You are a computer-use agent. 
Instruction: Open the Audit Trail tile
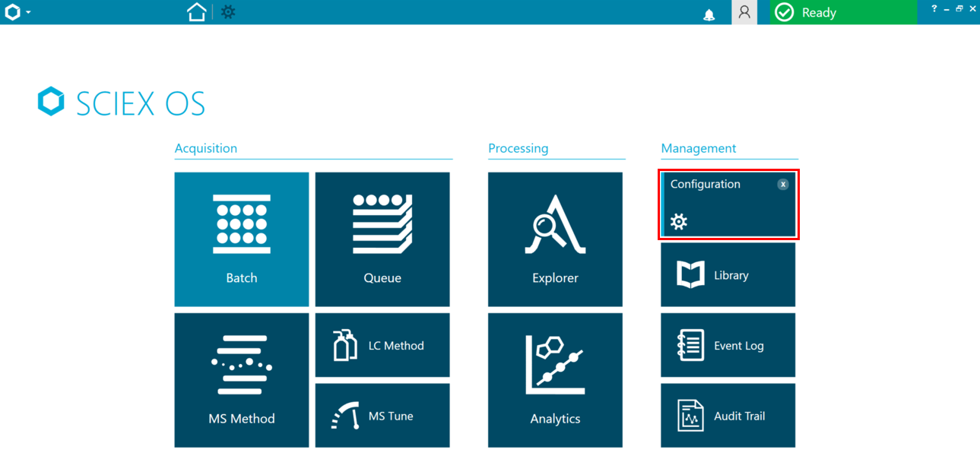(x=728, y=416)
